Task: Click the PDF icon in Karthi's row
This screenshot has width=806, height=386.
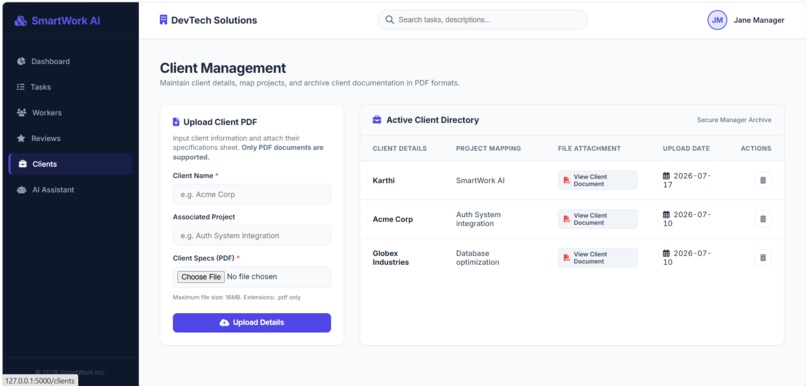Action: point(567,180)
